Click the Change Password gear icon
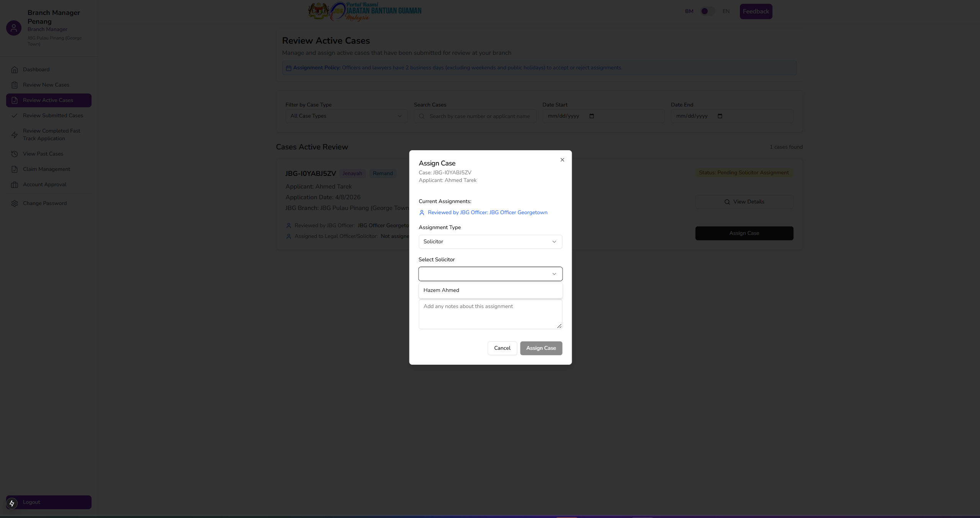The image size is (980, 518). (x=15, y=203)
